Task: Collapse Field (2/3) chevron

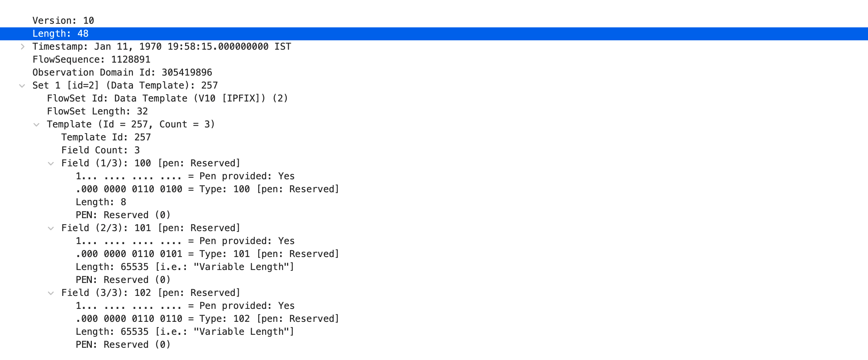Action: coord(51,228)
